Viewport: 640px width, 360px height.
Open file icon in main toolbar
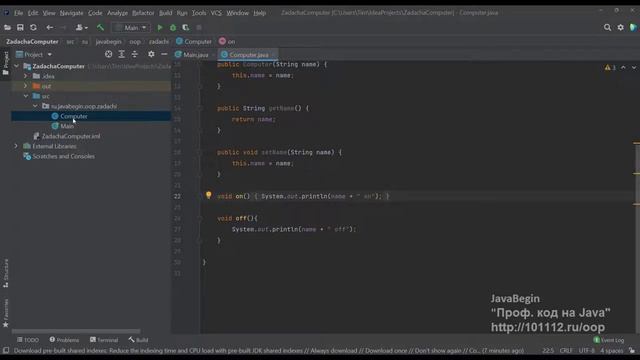point(7,27)
